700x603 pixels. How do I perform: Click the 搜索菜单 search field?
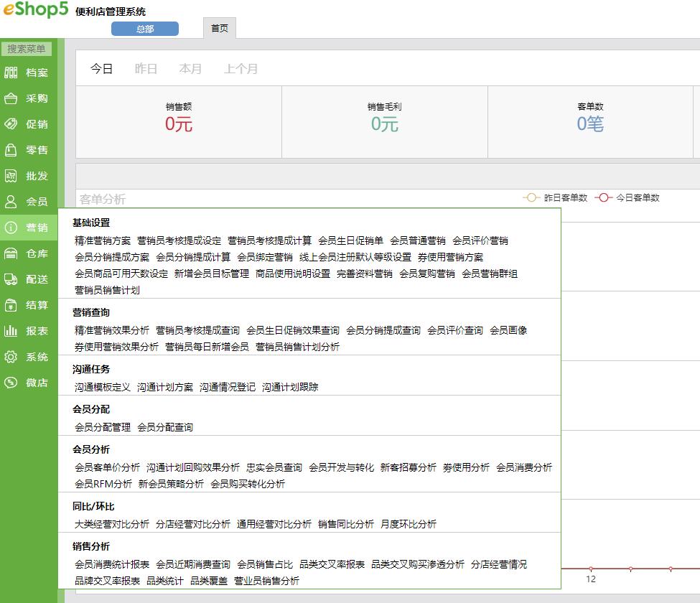click(x=27, y=49)
